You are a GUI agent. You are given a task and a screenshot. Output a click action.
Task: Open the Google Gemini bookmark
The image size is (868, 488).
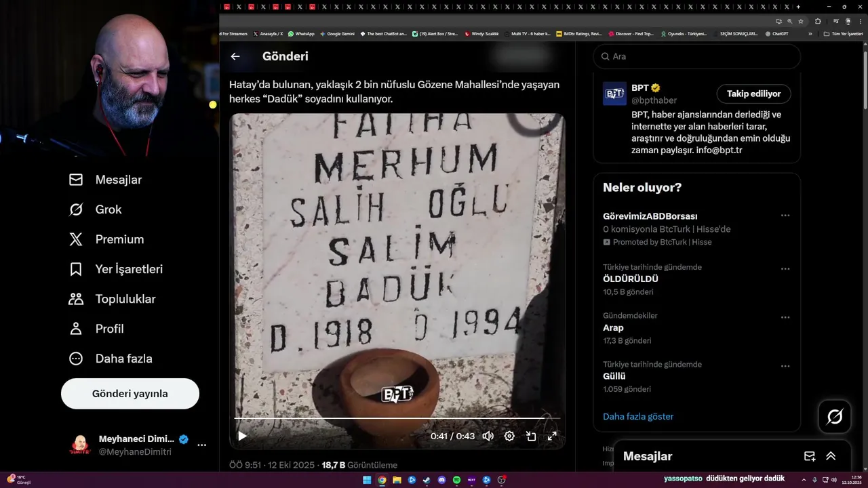point(337,33)
